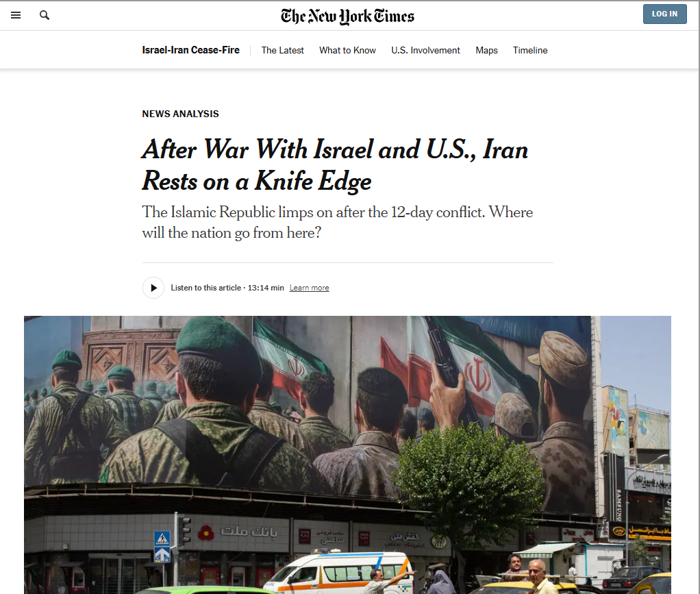
Task: Open the Maps tab
Action: tap(486, 51)
